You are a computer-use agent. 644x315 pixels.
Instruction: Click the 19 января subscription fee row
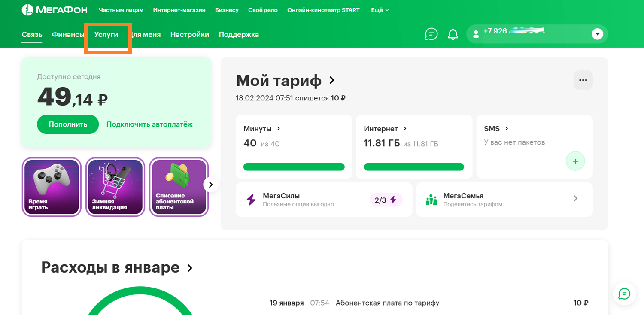429,303
